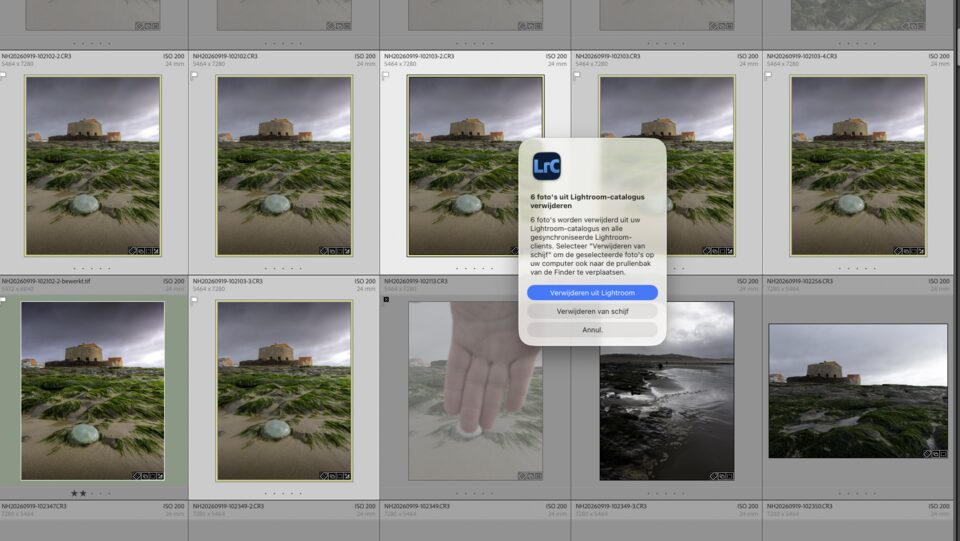The height and width of the screenshot is (541, 960).
Task: Click filename NH20260919-102103-2.CR3
Action: (419, 56)
